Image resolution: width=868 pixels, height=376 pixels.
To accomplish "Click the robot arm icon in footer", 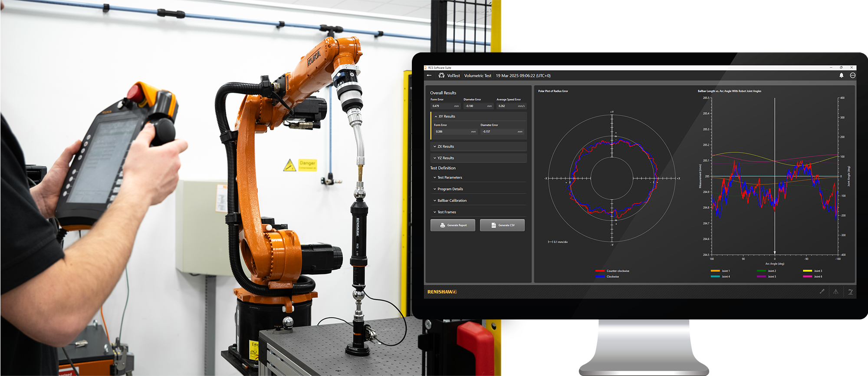I will (850, 292).
